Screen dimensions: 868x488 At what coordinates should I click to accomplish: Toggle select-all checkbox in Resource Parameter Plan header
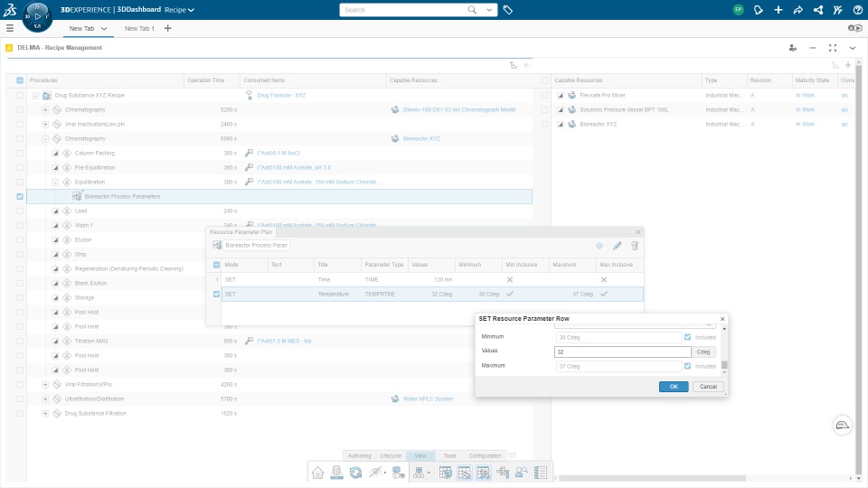pyautogui.click(x=216, y=265)
